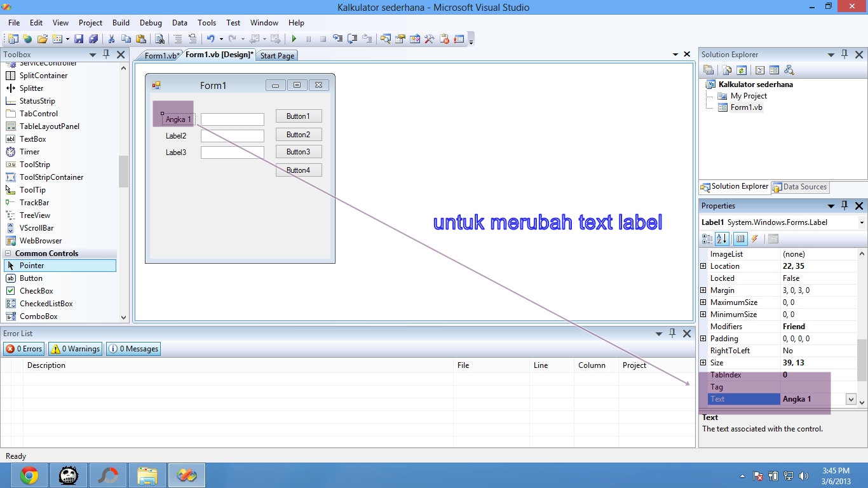Switch to the Start Page tab
Image resolution: width=868 pixels, height=488 pixels.
pyautogui.click(x=276, y=55)
